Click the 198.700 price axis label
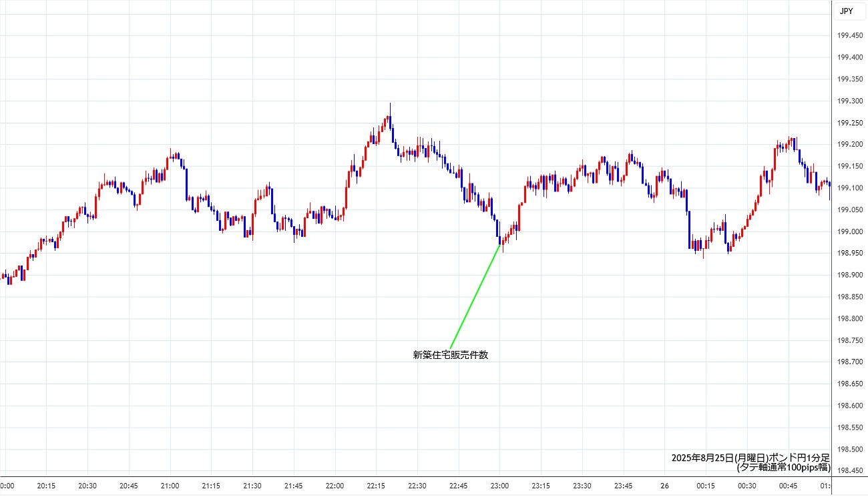Image resolution: width=868 pixels, height=497 pixels. (849, 362)
